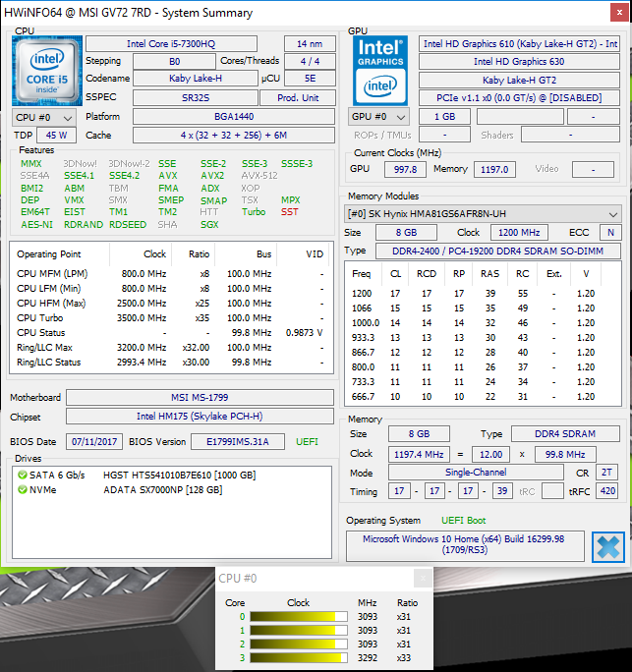Click the AVX2 feature label
632x672 pixels.
click(212, 176)
